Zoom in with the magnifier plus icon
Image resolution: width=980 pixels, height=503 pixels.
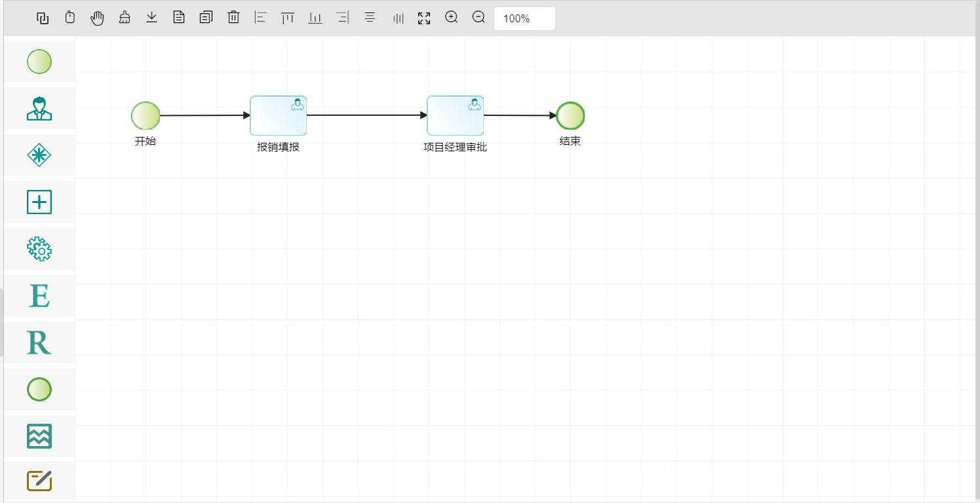pos(452,18)
